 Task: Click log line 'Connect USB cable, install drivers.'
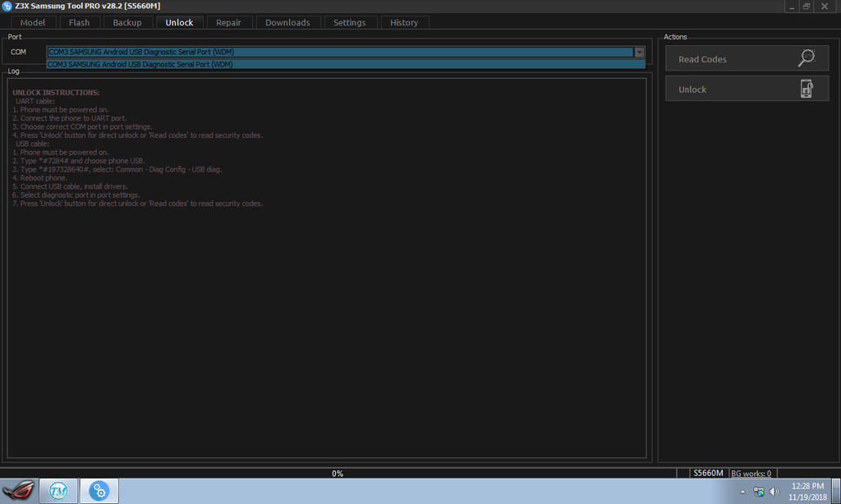pyautogui.click(x=71, y=186)
